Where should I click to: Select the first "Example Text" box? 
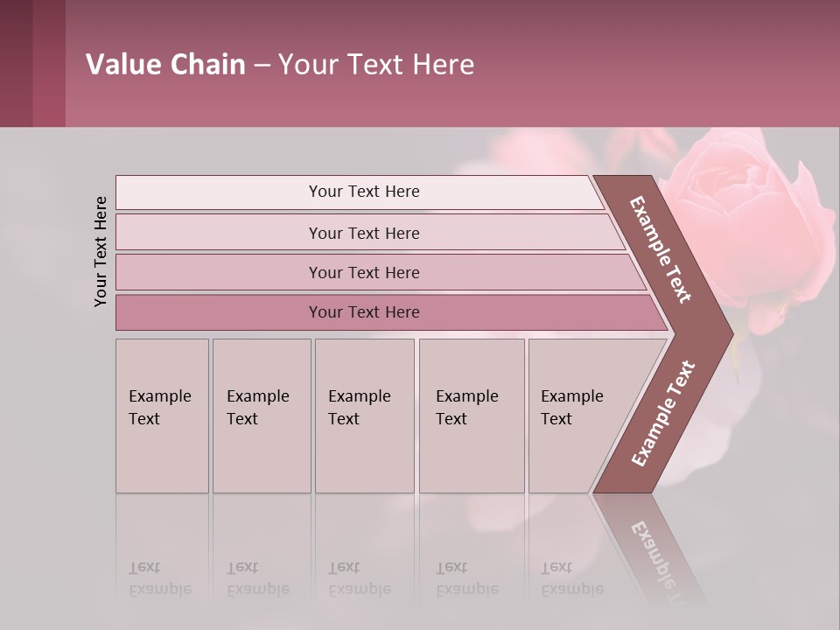coord(162,408)
